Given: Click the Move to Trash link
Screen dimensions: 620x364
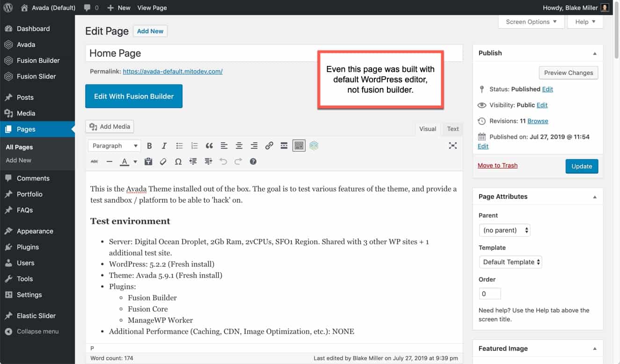Looking at the screenshot, I should [497, 165].
